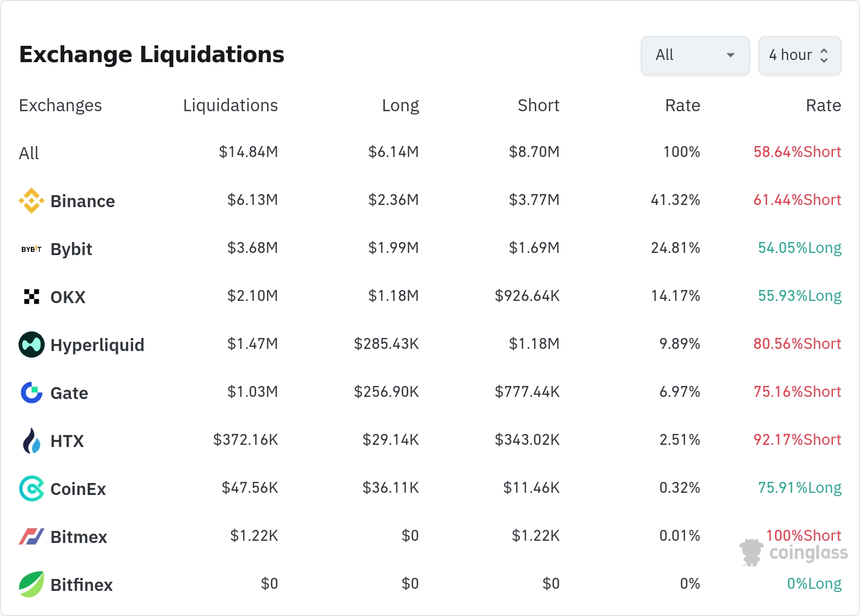Click the Long column header
The width and height of the screenshot is (860, 616).
400,105
